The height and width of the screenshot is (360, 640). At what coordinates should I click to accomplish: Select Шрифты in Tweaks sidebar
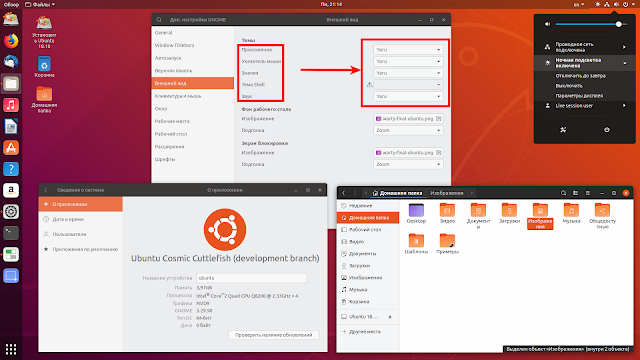click(x=193, y=159)
